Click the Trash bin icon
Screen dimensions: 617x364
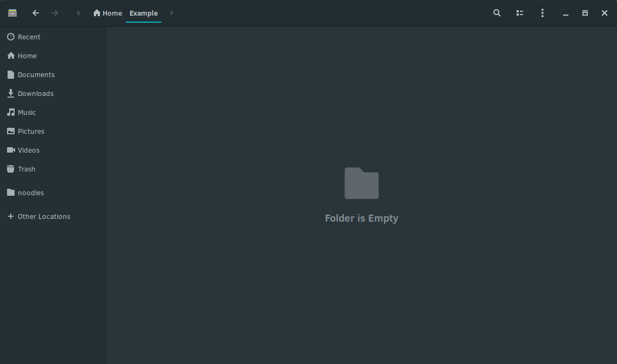[11, 169]
